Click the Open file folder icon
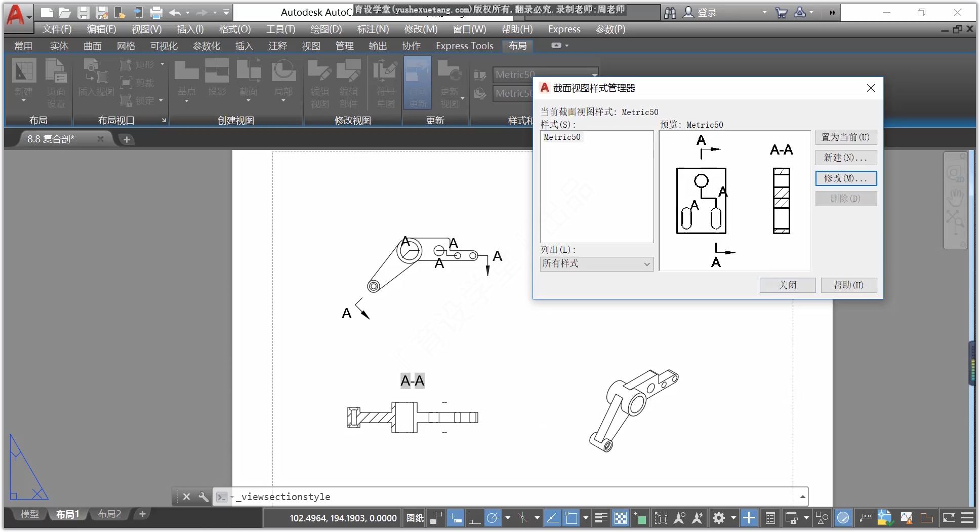Viewport: 980px width, 532px height. point(65,12)
